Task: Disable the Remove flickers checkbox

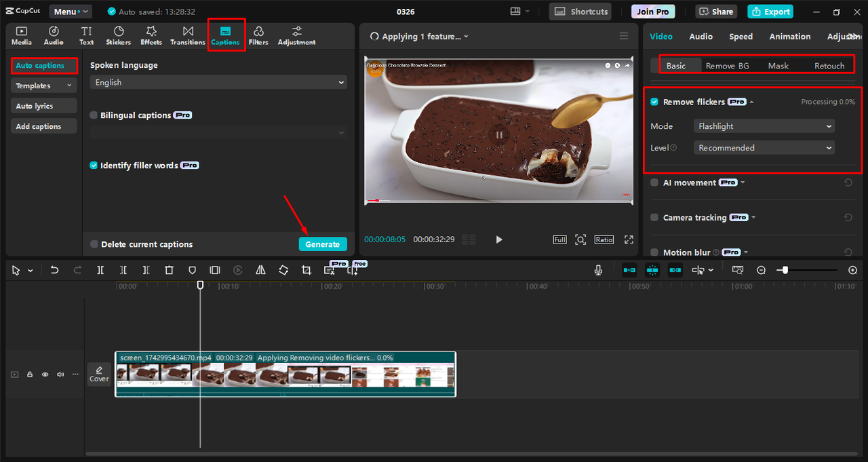Action: tap(654, 101)
